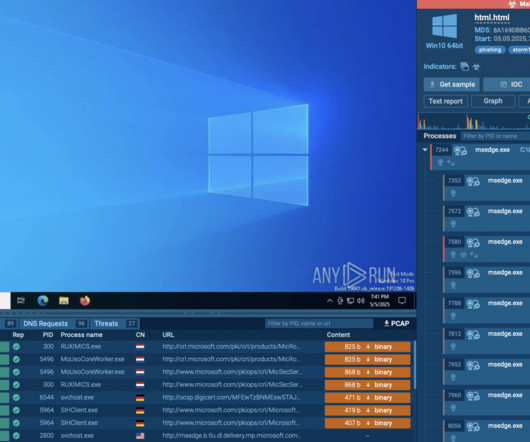Click the lightbulb icon under process 7352
Screen dimensions: 530x442
click(453, 193)
